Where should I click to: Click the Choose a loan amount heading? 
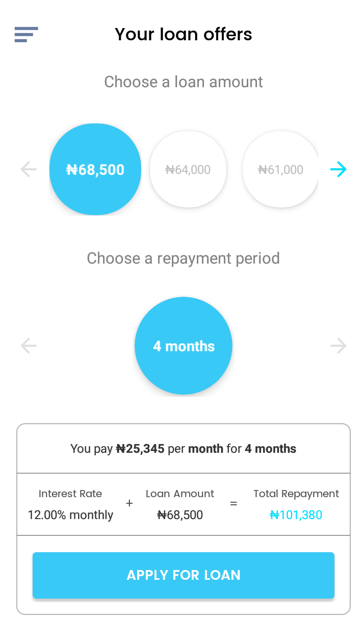tap(183, 82)
